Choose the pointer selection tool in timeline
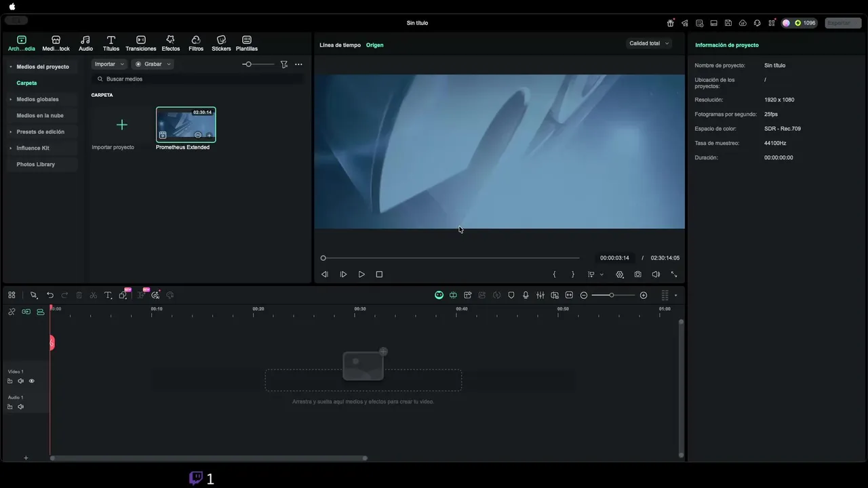 tap(33, 296)
